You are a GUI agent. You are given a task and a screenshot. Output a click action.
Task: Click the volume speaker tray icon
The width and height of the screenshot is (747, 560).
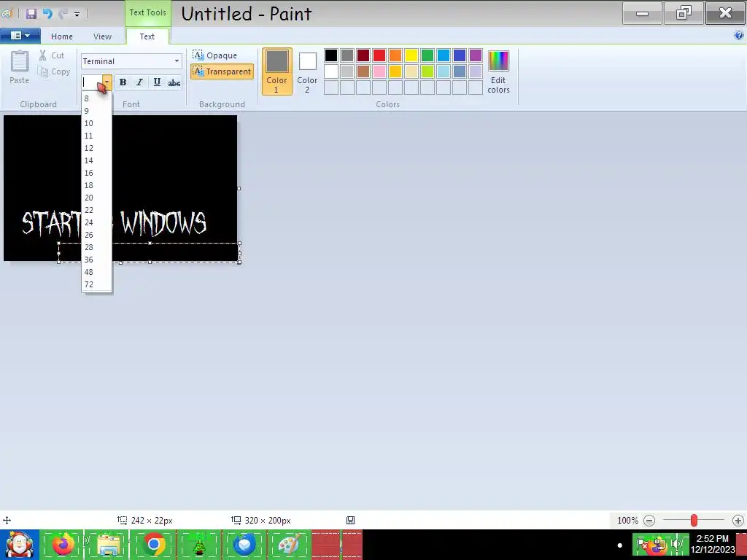click(x=678, y=544)
